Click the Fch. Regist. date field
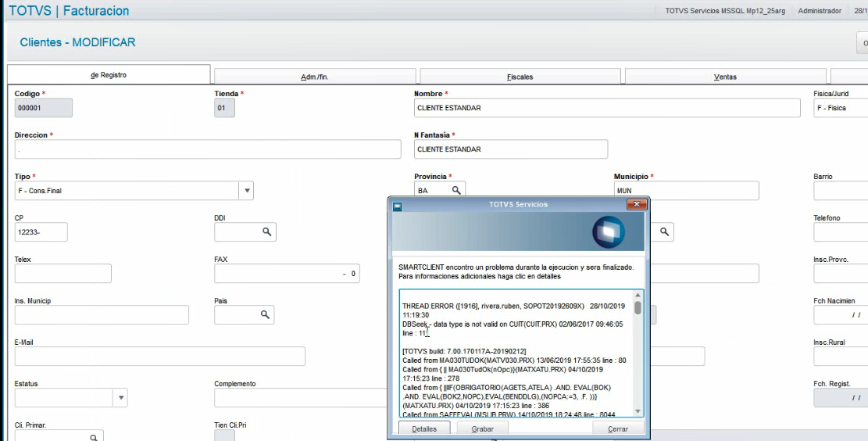Image resolution: width=868 pixels, height=441 pixels. (x=841, y=398)
